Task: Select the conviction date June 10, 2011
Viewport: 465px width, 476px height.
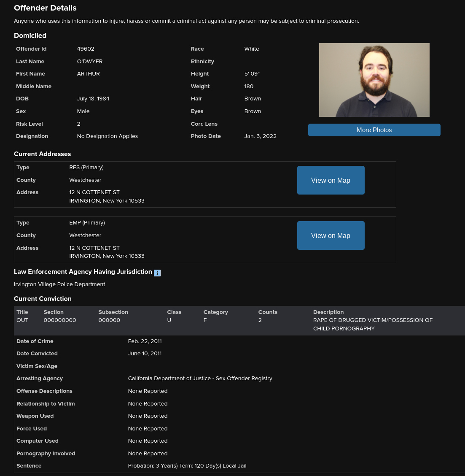Action: [145, 353]
